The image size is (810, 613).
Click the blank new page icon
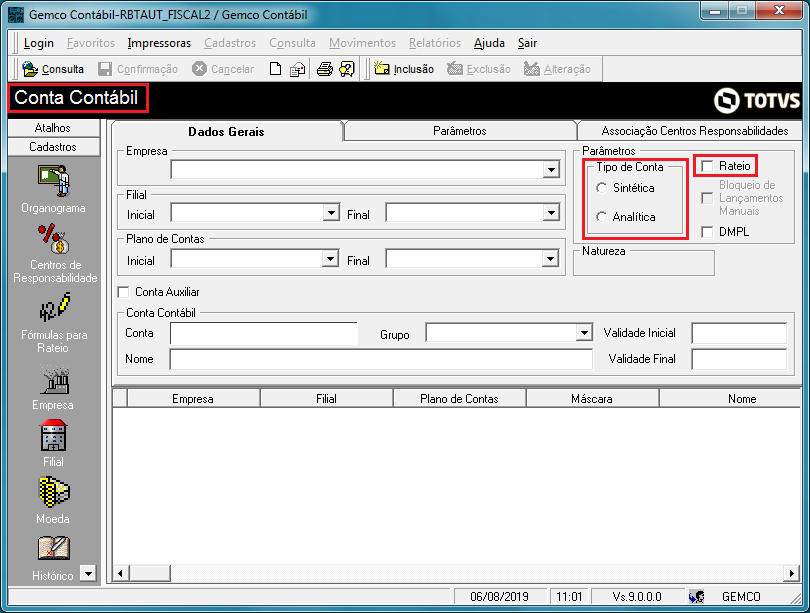click(275, 69)
